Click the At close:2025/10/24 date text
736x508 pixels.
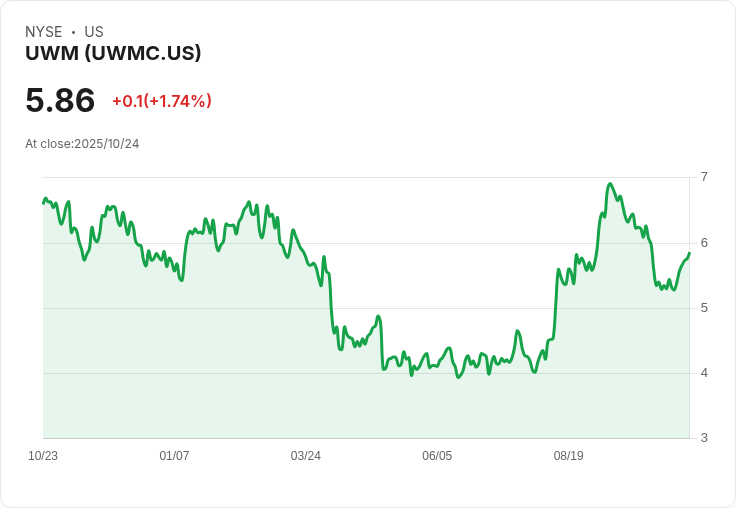pos(82,144)
